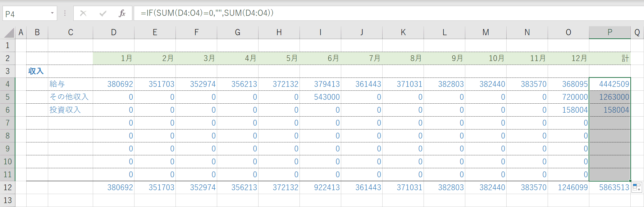Select column N header
Image resolution: width=644 pixels, height=207 pixels.
coord(527,33)
